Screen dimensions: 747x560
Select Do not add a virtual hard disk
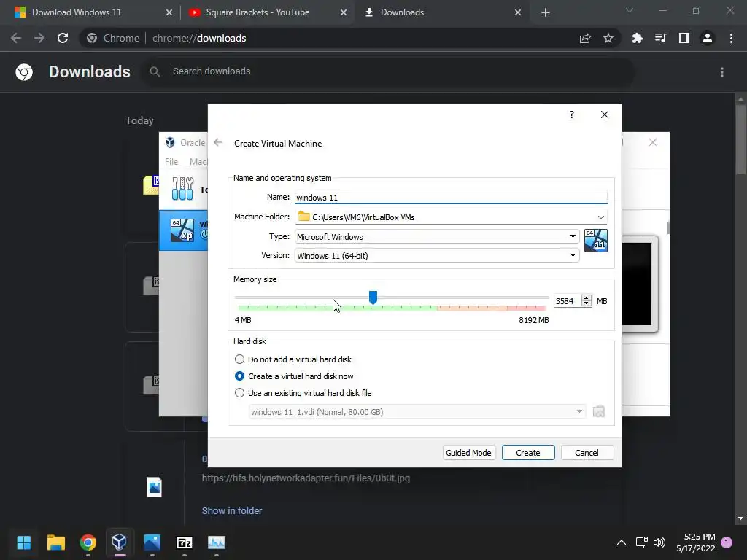(x=239, y=359)
